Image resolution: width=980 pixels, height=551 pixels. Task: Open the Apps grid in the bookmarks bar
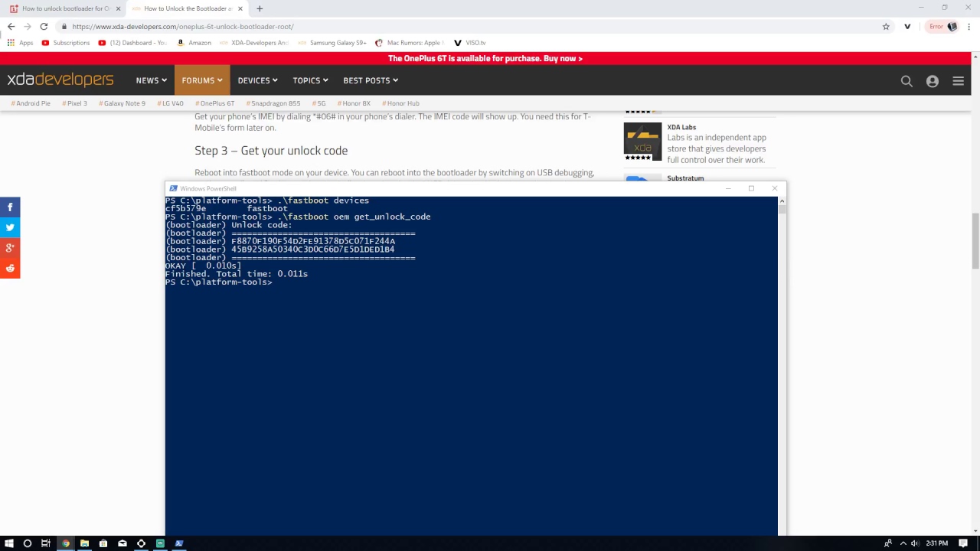pyautogui.click(x=21, y=43)
